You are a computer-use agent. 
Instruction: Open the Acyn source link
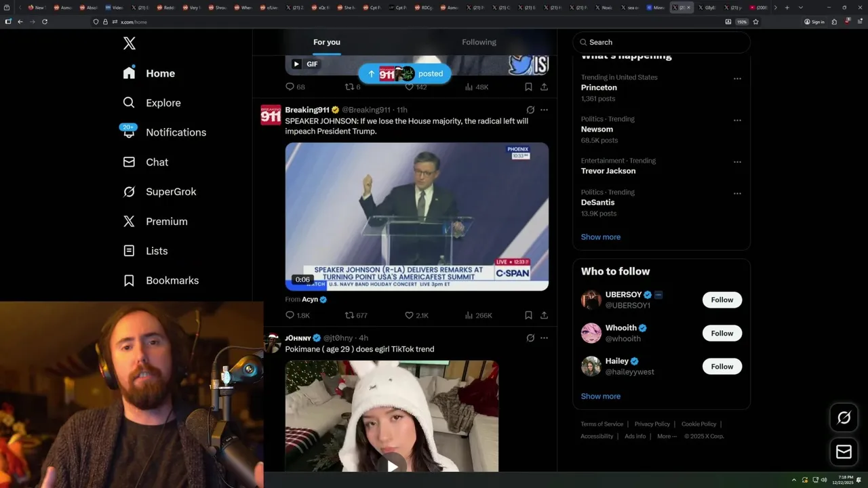(x=310, y=300)
